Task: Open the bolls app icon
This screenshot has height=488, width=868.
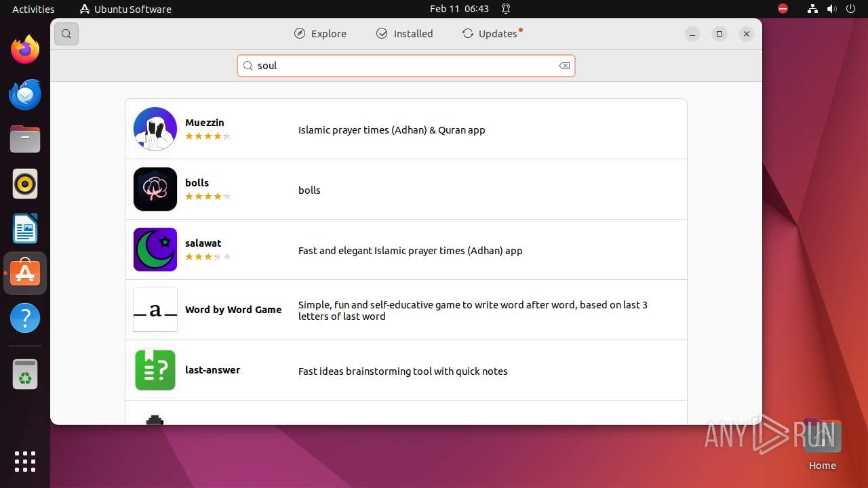Action: point(155,189)
